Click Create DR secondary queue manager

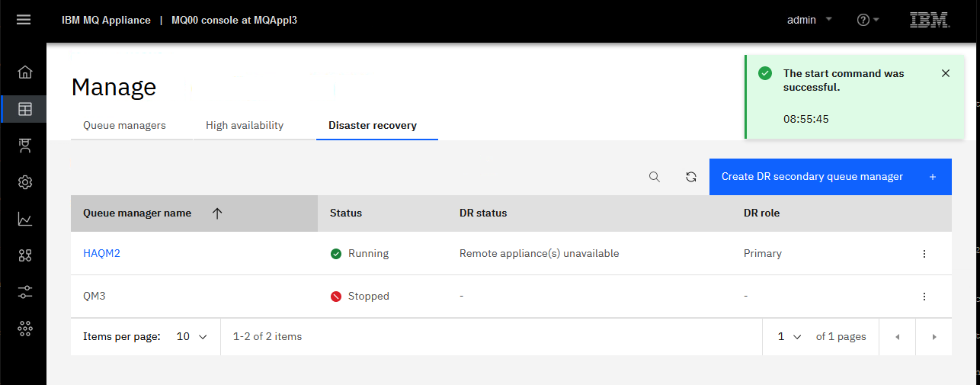[831, 177]
